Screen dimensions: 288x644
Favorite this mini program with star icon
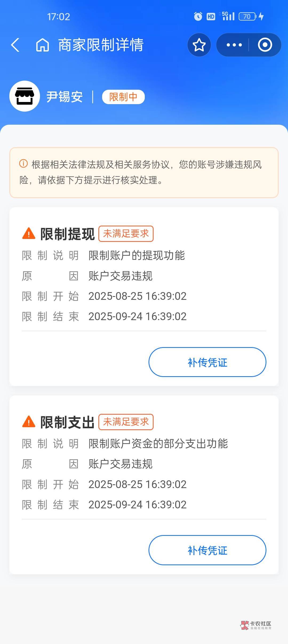199,45
